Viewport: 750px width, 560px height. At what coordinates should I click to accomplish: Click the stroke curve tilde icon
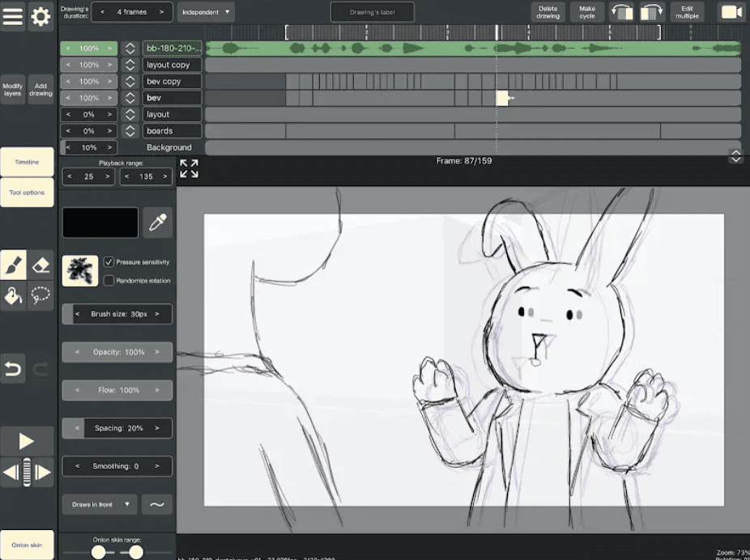157,504
